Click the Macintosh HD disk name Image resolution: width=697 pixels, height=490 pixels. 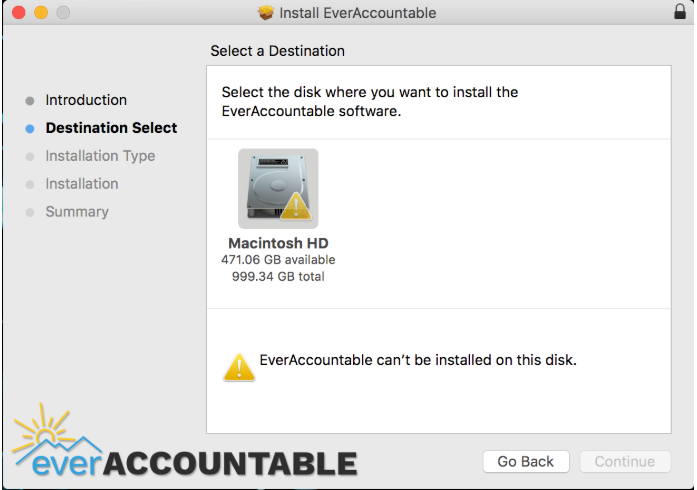pyautogui.click(x=278, y=243)
